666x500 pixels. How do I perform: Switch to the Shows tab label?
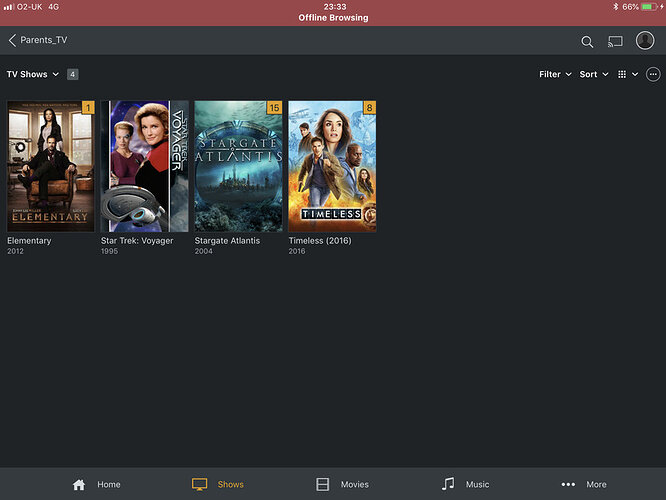tap(231, 484)
